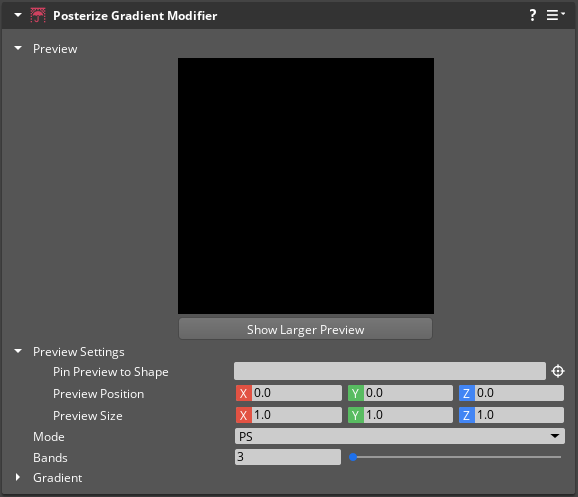578x497 pixels.
Task: Open the component help question mark
Action: [533, 15]
